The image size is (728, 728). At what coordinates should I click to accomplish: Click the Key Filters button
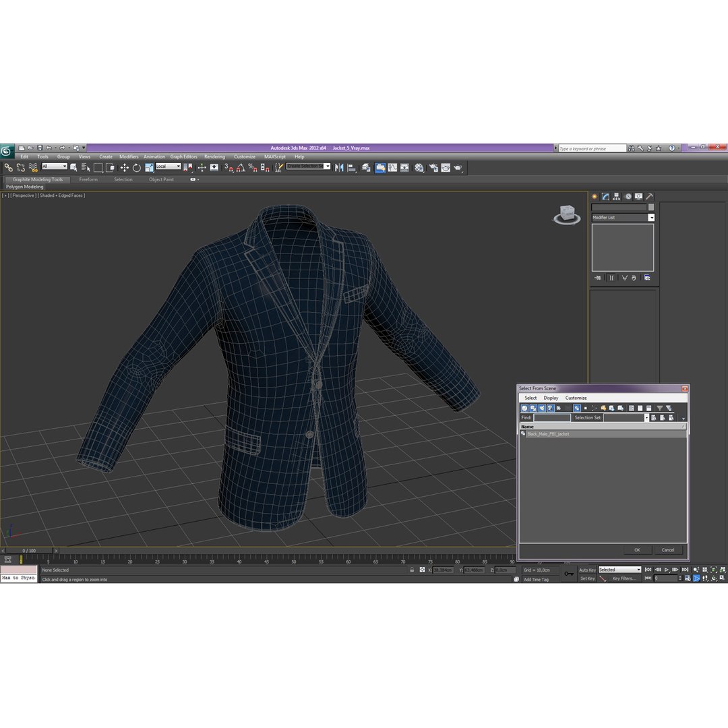pyautogui.click(x=624, y=578)
